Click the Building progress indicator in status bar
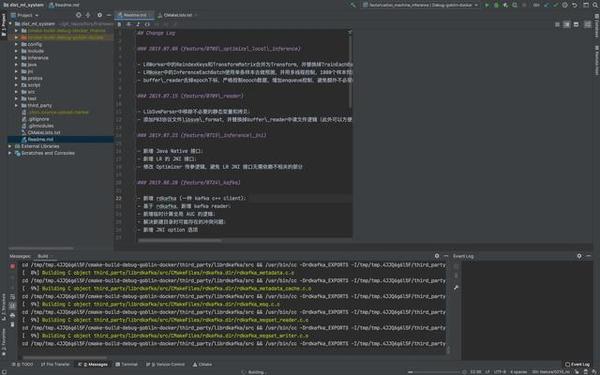 (x=254, y=372)
